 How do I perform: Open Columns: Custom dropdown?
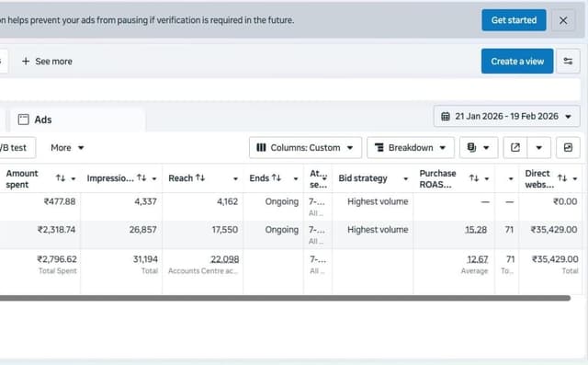(x=305, y=148)
